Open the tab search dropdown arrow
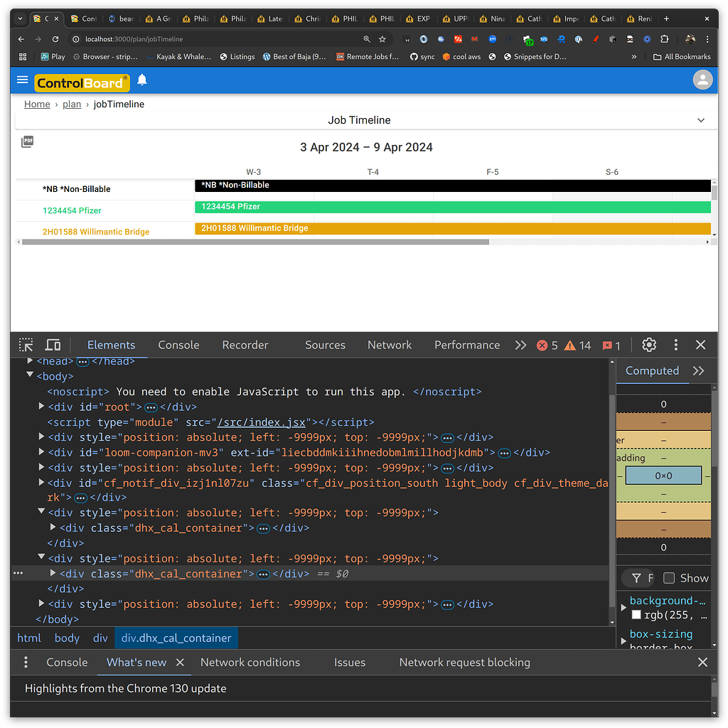 20,18
